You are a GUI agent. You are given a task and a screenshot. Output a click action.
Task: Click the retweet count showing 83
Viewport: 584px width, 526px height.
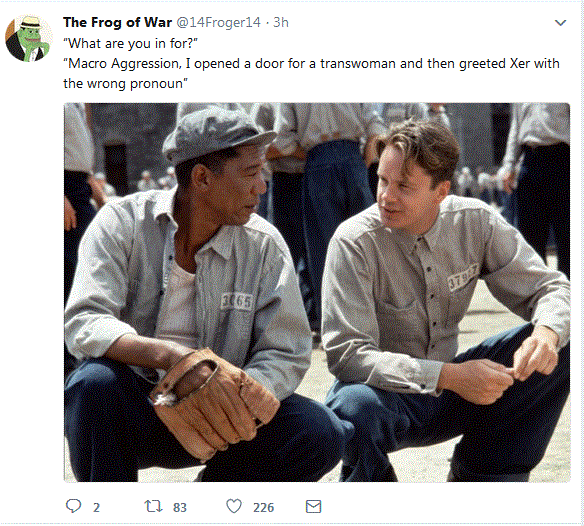[x=180, y=507]
